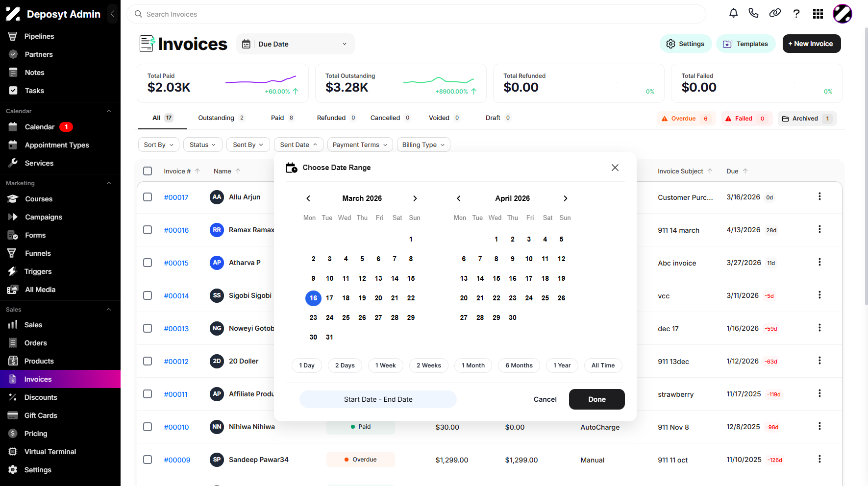Open invoice #00016 link
Viewport: 868px width, 486px height.
click(176, 230)
